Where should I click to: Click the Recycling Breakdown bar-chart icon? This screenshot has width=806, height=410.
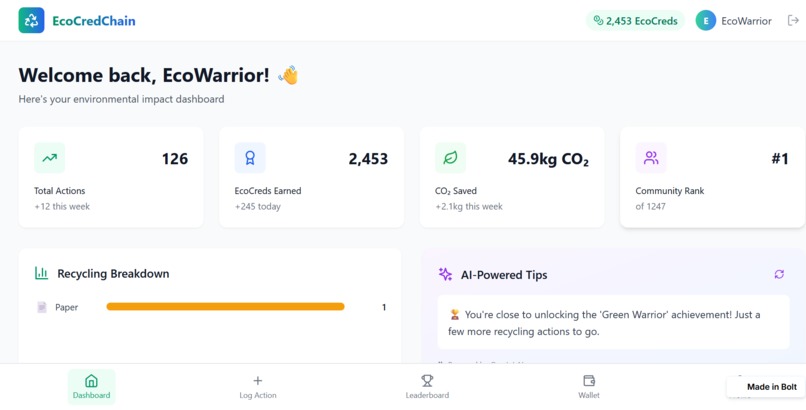[x=41, y=273]
